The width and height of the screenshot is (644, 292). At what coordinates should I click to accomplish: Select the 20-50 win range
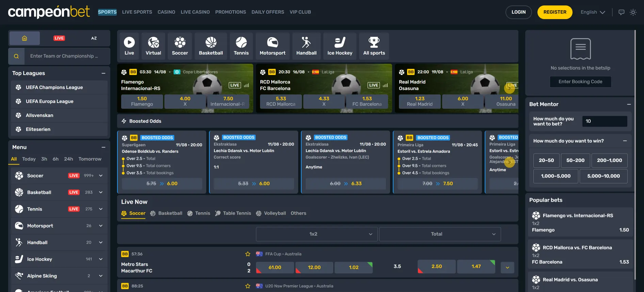pos(546,160)
